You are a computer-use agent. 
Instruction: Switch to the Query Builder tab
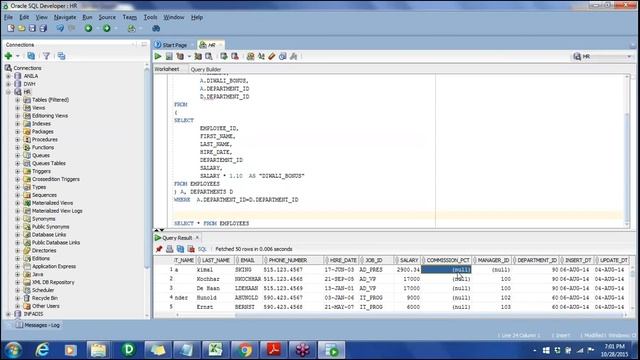(206, 69)
